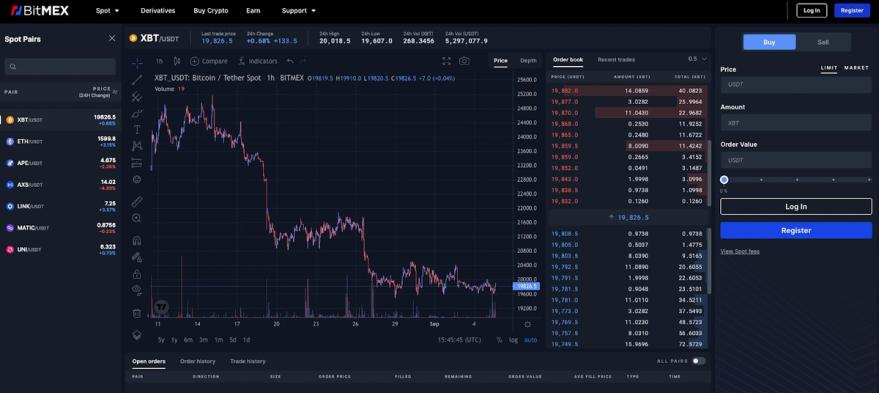Choose the MARKET order type
The width and height of the screenshot is (879, 393).
pos(857,68)
